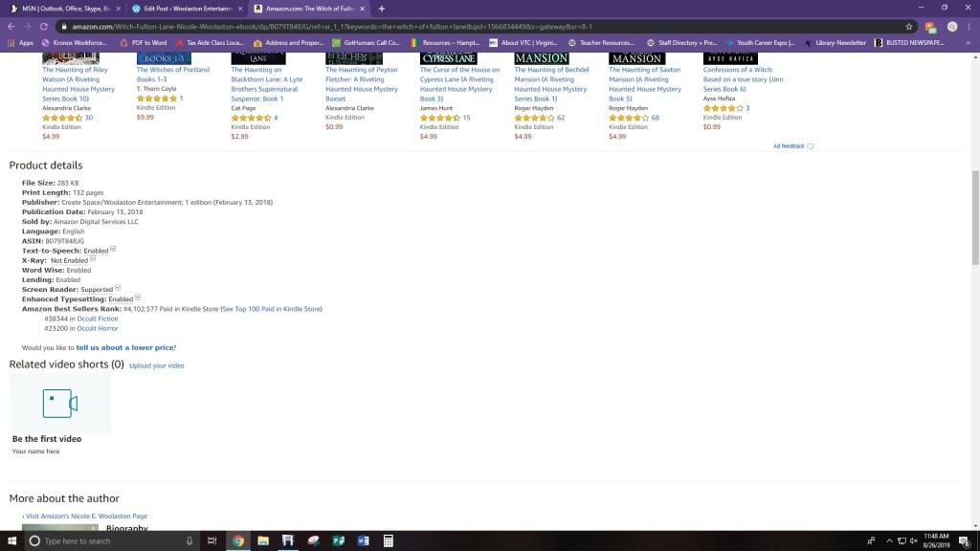The height and width of the screenshot is (551, 980).
Task: Open BUSTED NEWSPAPE... bookmark
Action: (x=909, y=42)
